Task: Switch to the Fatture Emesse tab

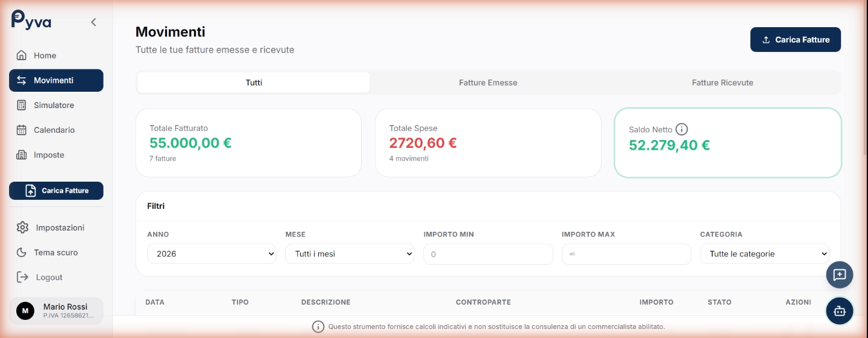Action: 488,83
